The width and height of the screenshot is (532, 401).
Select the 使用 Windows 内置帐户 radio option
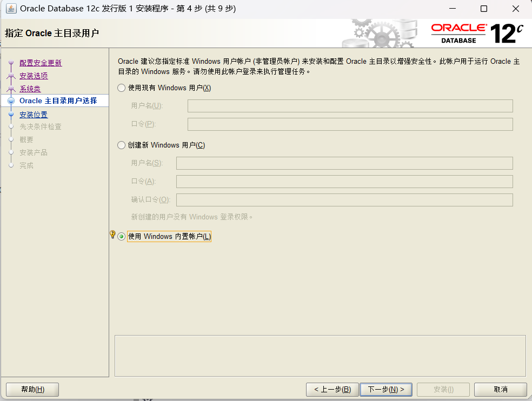[x=122, y=237]
